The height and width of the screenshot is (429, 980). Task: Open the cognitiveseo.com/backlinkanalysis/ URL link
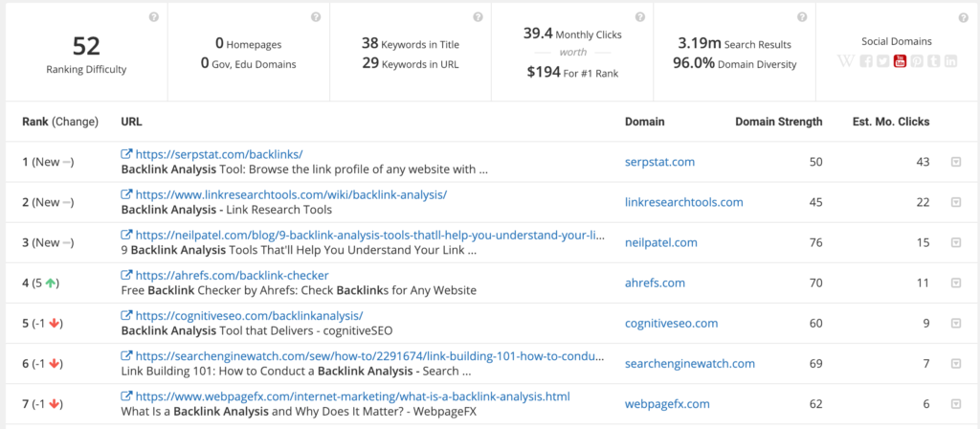click(250, 316)
